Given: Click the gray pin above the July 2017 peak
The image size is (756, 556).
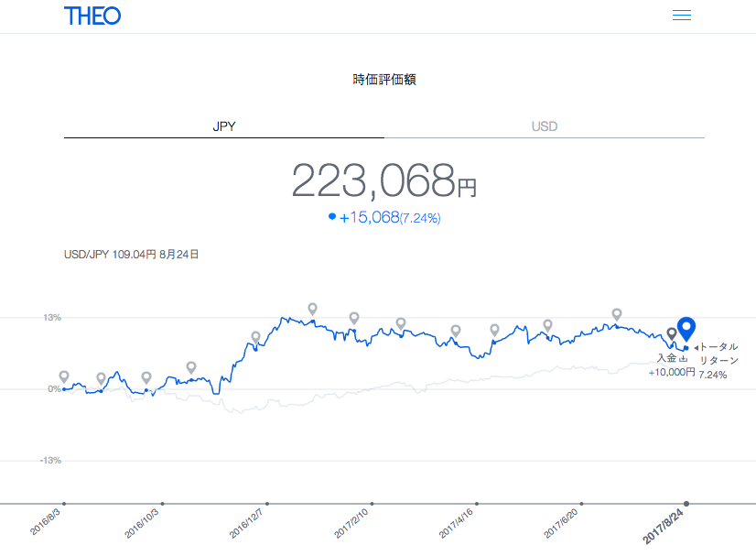Looking at the screenshot, I should [617, 315].
